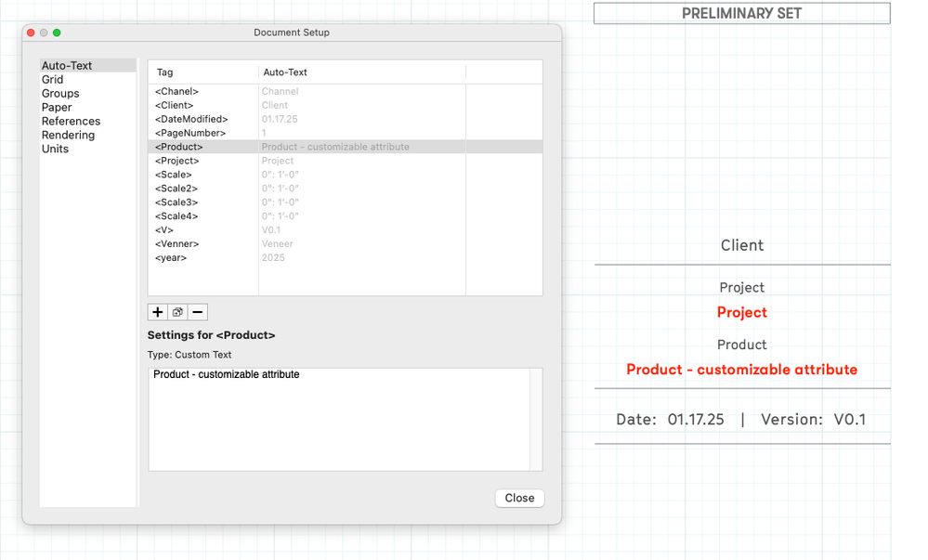
Task: Select the <V> tag row
Action: (x=345, y=229)
